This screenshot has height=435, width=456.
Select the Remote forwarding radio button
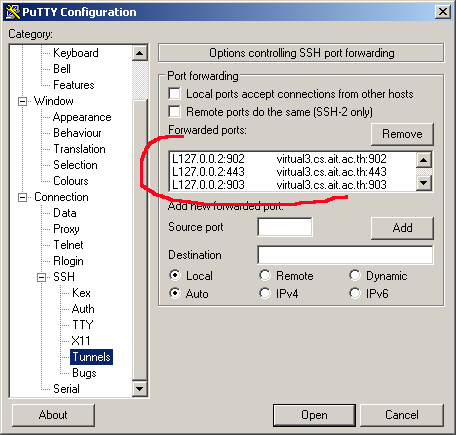265,275
